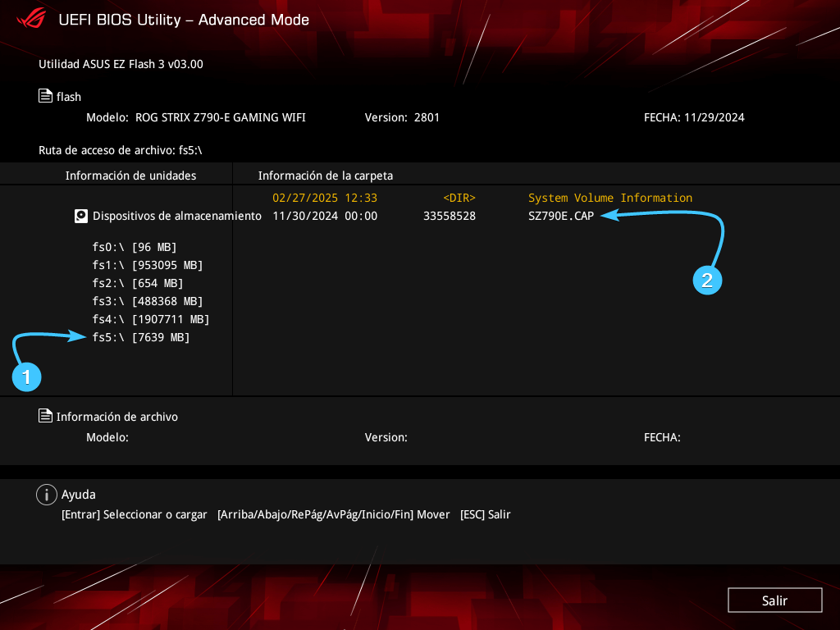The image size is (840, 630).
Task: Click the Información de unidades header
Action: (x=130, y=176)
